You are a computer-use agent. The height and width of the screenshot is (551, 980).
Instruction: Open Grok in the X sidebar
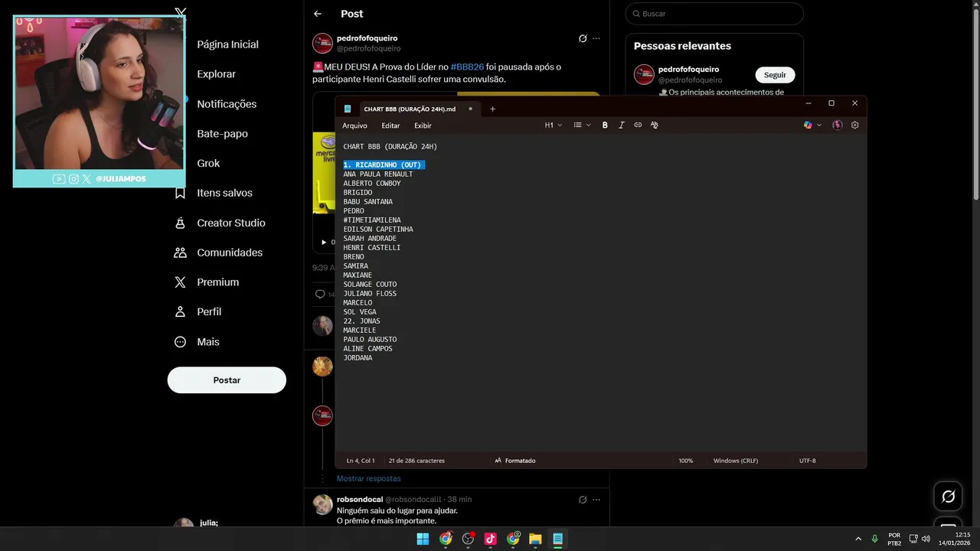[208, 163]
